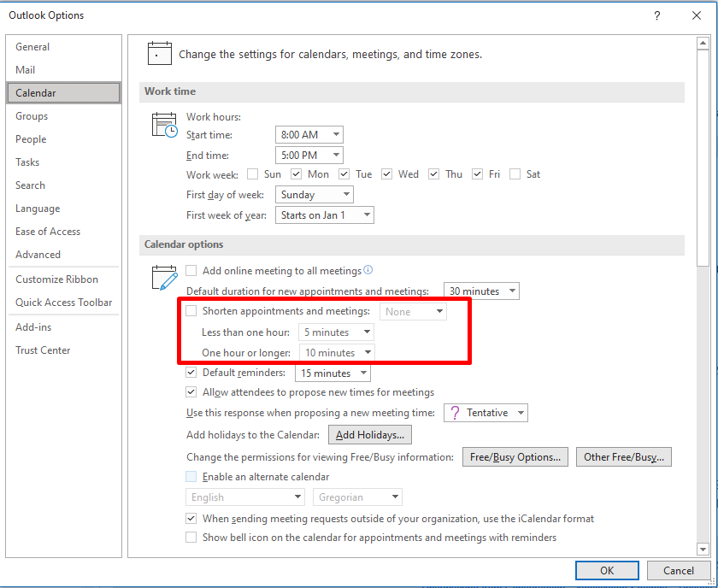The width and height of the screenshot is (718, 588).
Task: Open Default duration 30 minutes dropdown
Action: pyautogui.click(x=481, y=291)
